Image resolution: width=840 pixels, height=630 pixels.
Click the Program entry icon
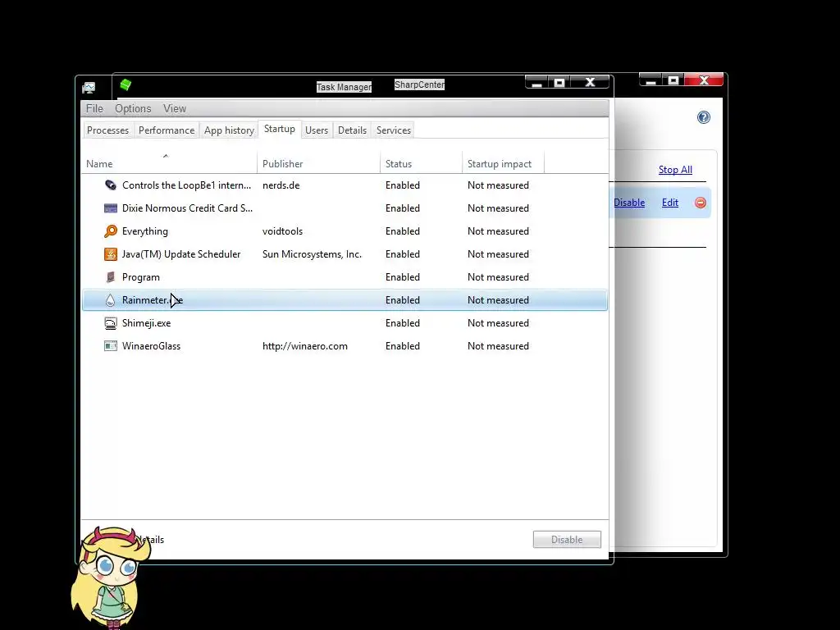(x=111, y=277)
